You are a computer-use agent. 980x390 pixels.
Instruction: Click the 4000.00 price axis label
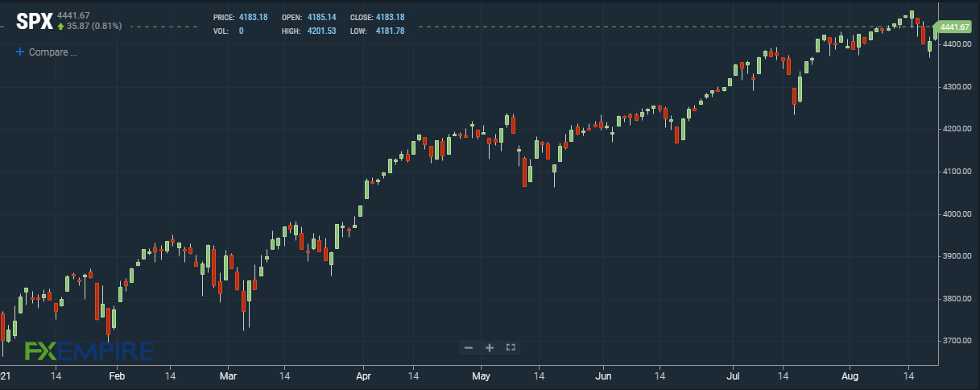point(956,214)
